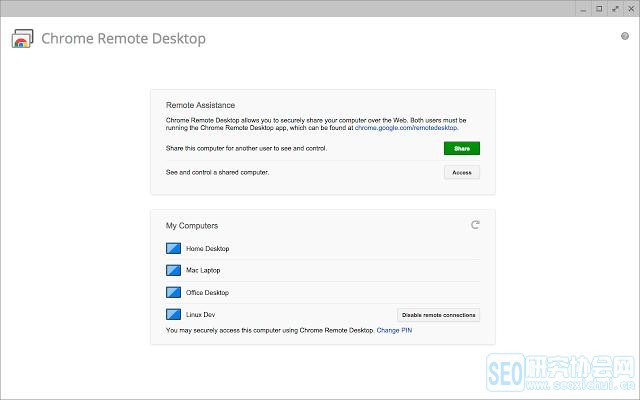Click the My Computers heading

coord(192,226)
